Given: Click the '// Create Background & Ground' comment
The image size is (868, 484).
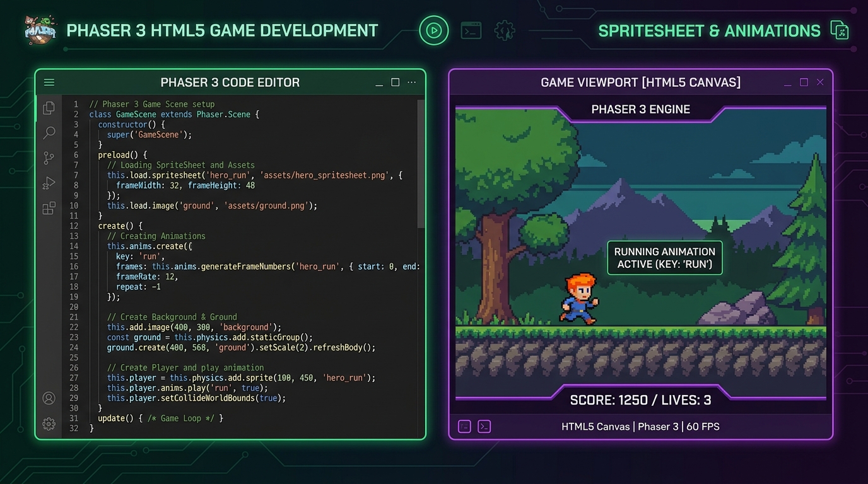Looking at the screenshot, I should point(172,317).
